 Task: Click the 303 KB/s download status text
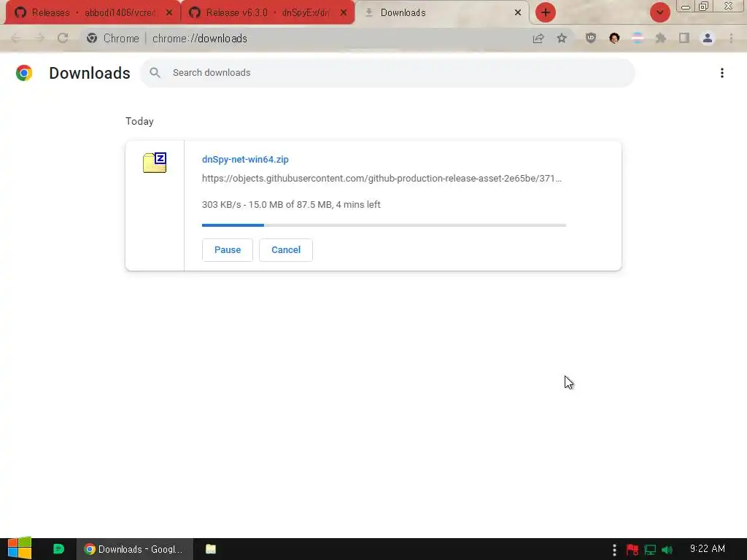[291, 205]
